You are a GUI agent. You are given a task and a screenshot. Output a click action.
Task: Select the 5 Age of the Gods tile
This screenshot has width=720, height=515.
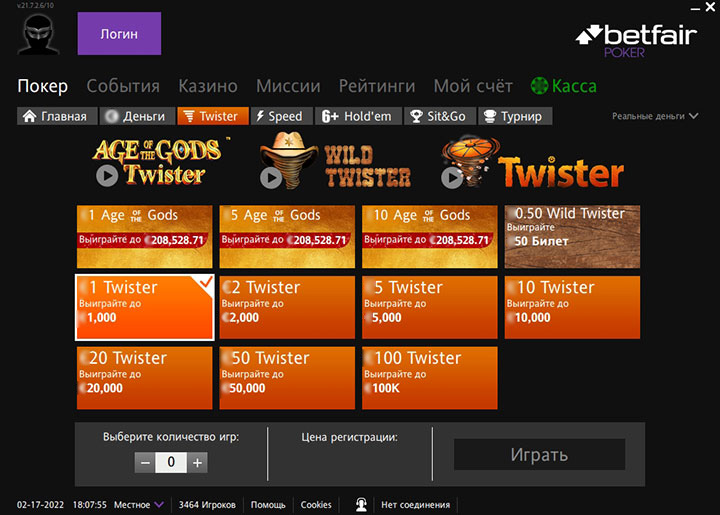pos(287,236)
